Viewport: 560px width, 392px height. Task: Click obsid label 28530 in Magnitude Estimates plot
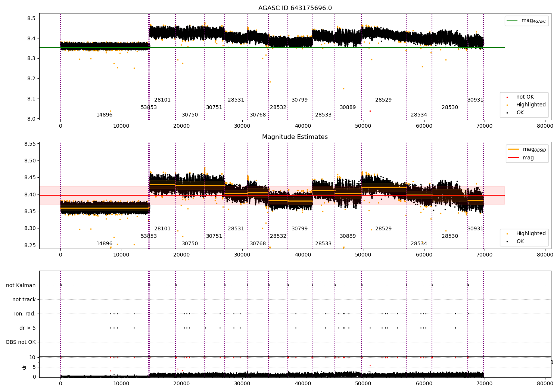click(x=450, y=236)
